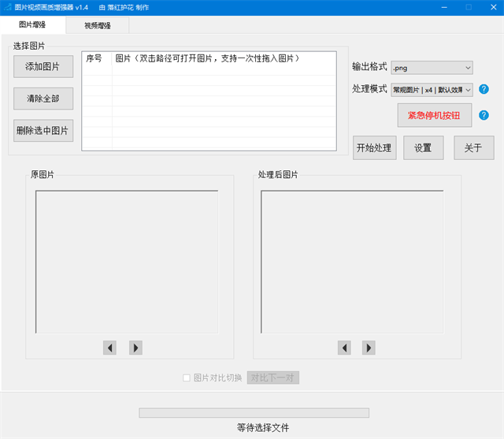Viewport: 504px width, 439px height.
Task: Click the 添加图片 button
Action: tap(43, 66)
